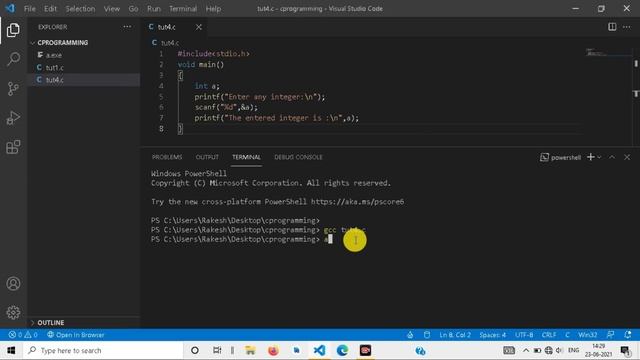Close the tut4.c editor tab
The image size is (640, 360).
coord(198,27)
